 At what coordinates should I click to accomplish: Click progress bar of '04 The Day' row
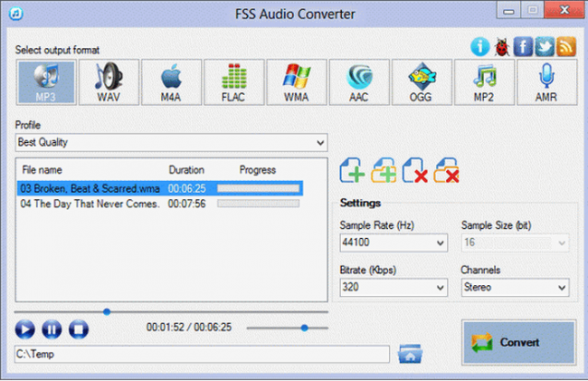click(x=259, y=204)
